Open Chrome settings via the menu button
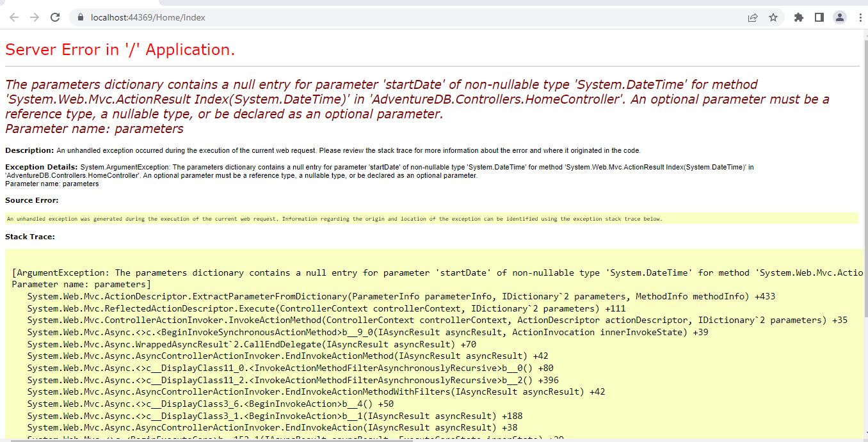The width and height of the screenshot is (868, 442). click(x=860, y=17)
